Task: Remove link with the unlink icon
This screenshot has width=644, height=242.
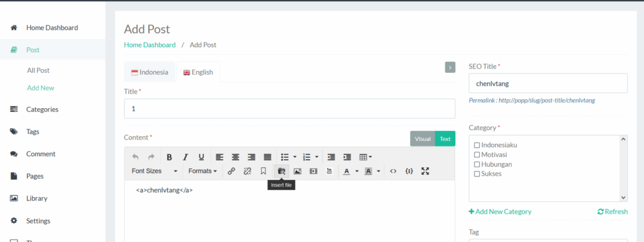Action: tap(247, 171)
